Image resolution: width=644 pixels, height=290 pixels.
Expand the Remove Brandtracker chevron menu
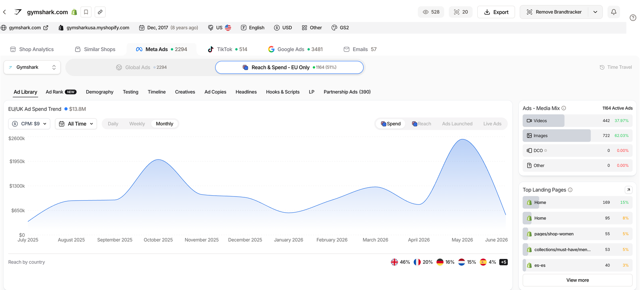tap(595, 12)
